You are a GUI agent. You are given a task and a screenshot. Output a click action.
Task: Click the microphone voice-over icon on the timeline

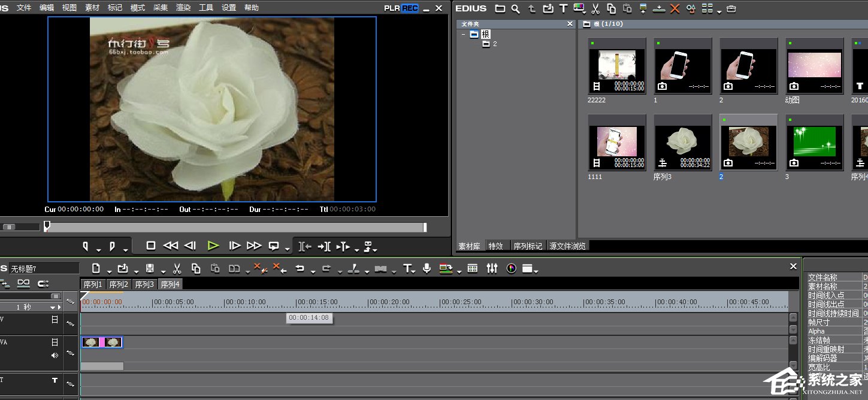coord(427,269)
